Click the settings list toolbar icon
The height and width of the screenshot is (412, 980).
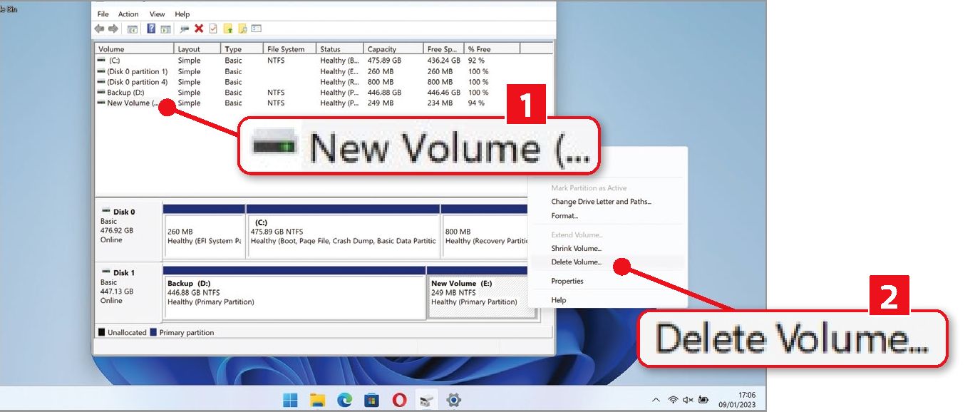point(257,29)
